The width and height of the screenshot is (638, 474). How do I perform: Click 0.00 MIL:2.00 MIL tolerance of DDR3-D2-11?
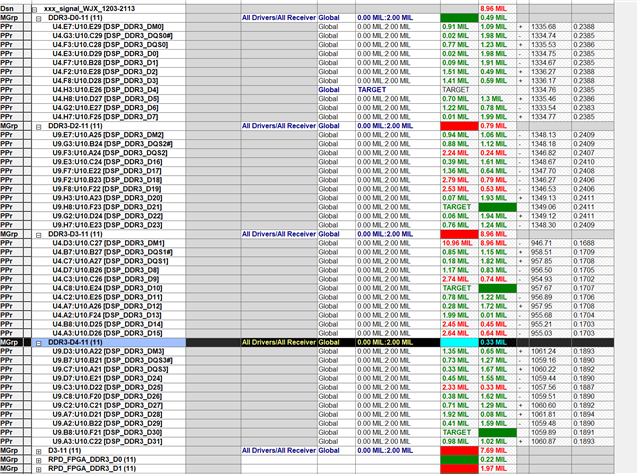tap(385, 126)
